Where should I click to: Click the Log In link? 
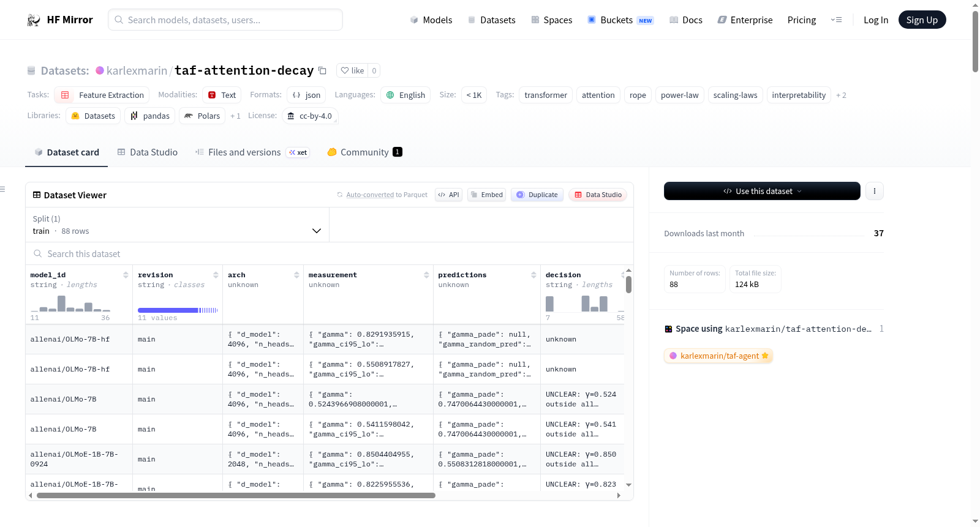876,20
